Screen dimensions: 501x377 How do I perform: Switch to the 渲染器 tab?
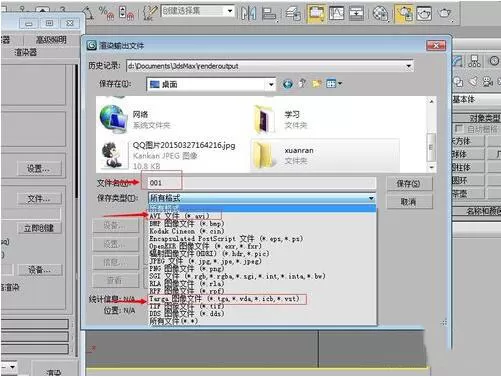coord(26,52)
